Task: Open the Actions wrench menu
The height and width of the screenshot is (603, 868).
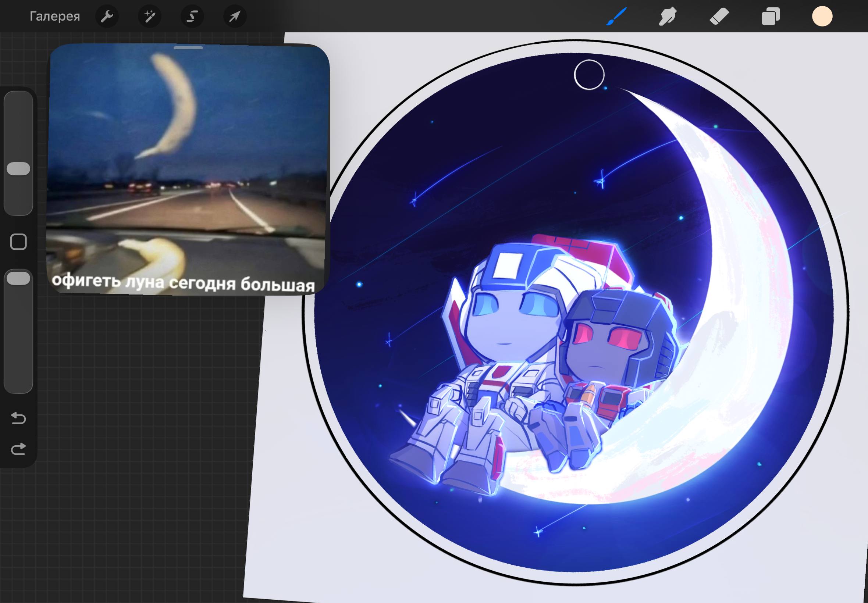Action: (107, 16)
